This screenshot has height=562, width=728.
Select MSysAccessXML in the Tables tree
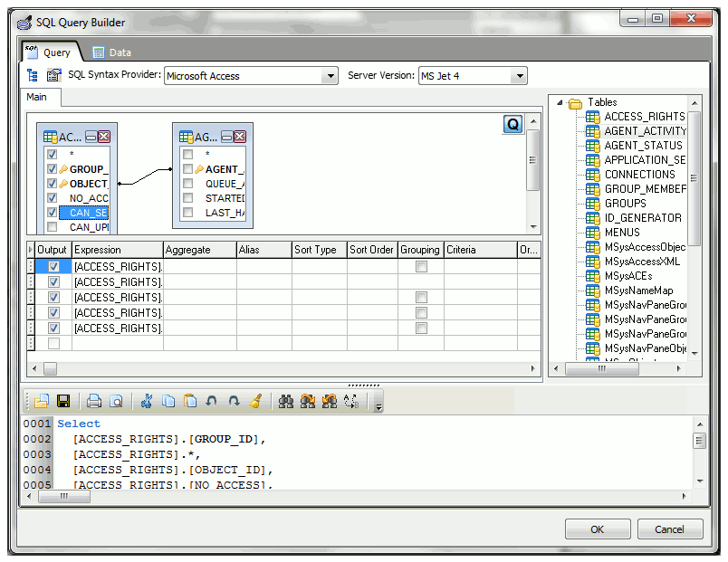click(642, 262)
